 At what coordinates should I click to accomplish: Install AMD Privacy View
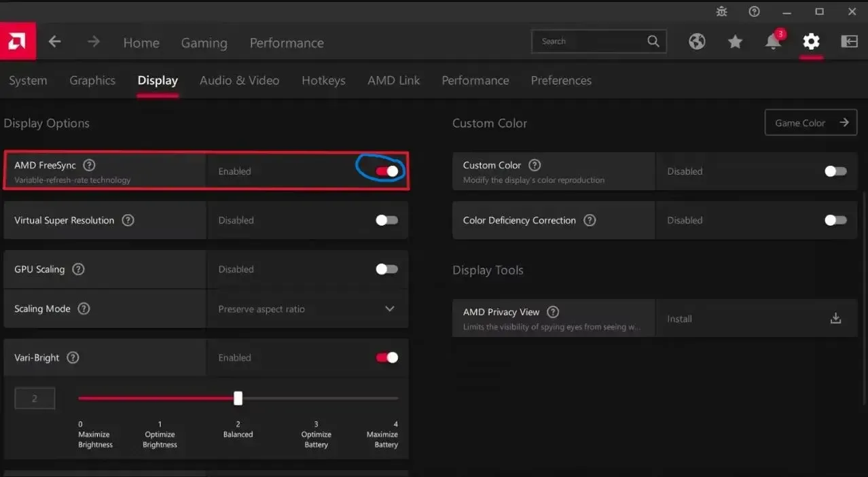tap(835, 319)
